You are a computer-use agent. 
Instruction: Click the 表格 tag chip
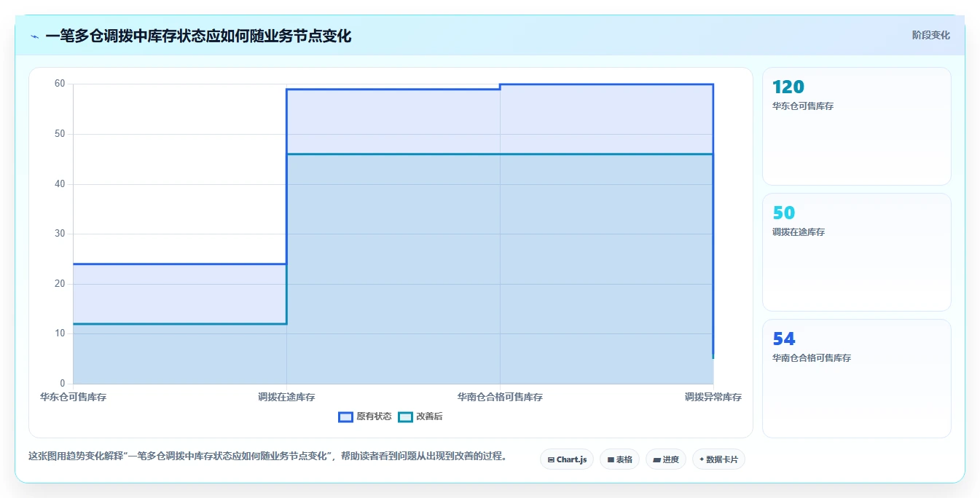[619, 459]
